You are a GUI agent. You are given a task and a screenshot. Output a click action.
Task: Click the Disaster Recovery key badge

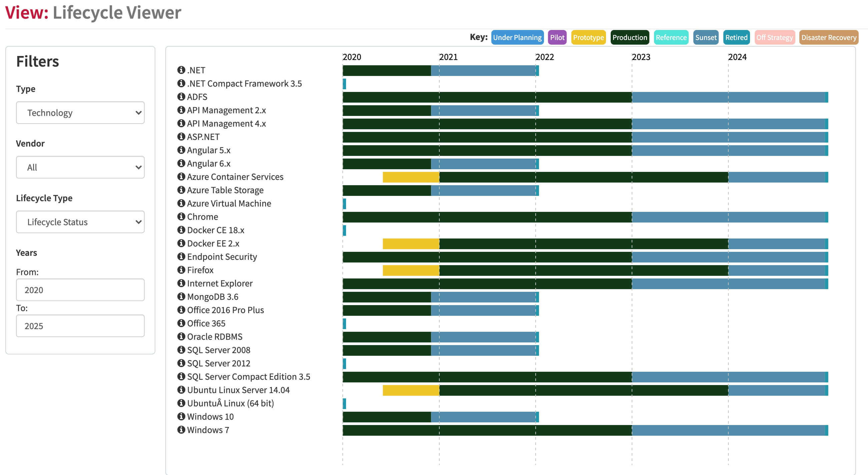click(x=829, y=37)
